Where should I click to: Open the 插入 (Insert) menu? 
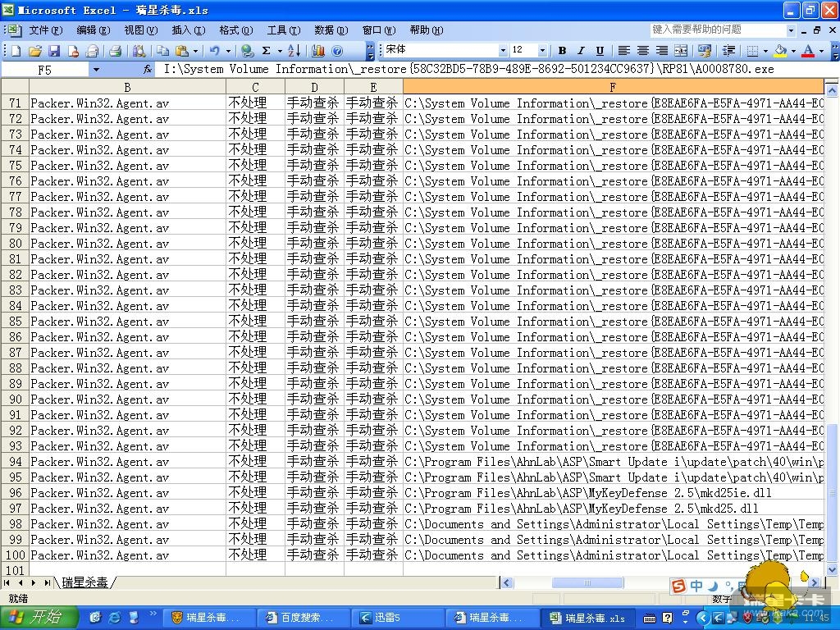point(189,30)
